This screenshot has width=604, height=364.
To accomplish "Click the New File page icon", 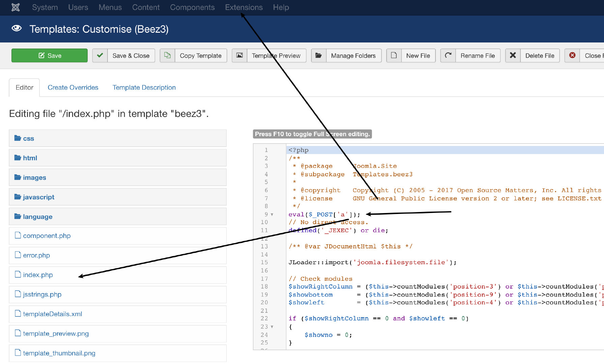I will click(394, 55).
